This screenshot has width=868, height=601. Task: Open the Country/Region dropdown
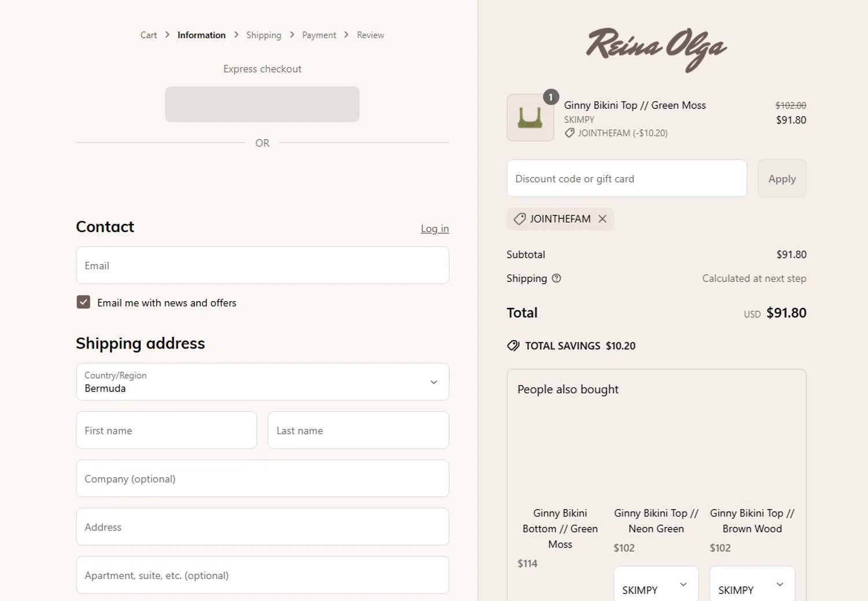[x=263, y=382]
